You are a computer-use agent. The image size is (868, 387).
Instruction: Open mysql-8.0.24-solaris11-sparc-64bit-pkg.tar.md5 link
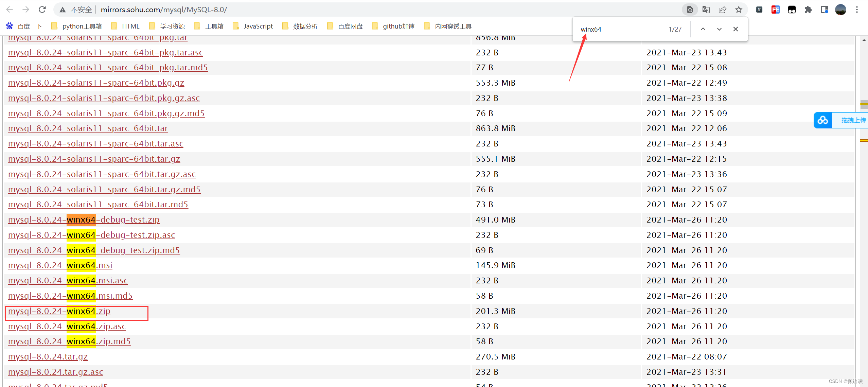pos(108,67)
